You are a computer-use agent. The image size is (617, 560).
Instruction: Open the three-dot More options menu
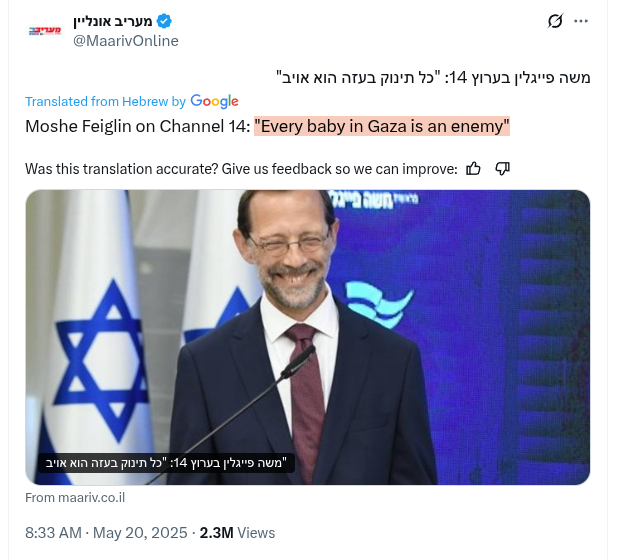(x=581, y=21)
